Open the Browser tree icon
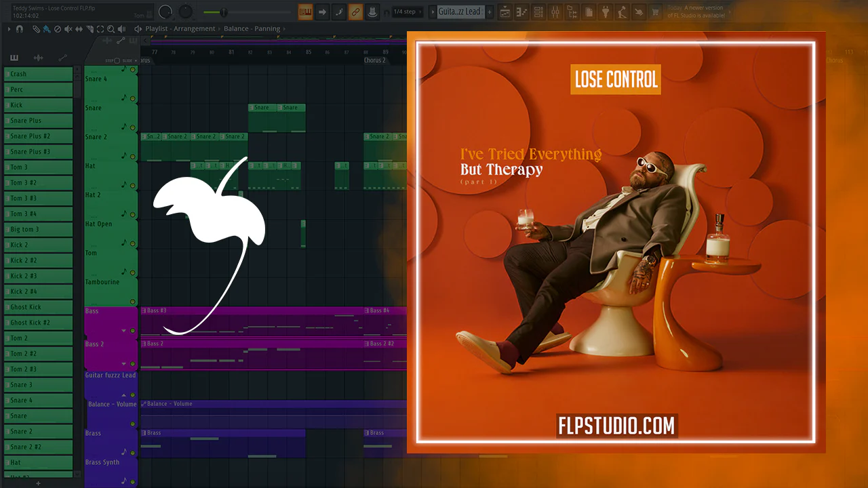The width and height of the screenshot is (868, 488). [x=572, y=12]
